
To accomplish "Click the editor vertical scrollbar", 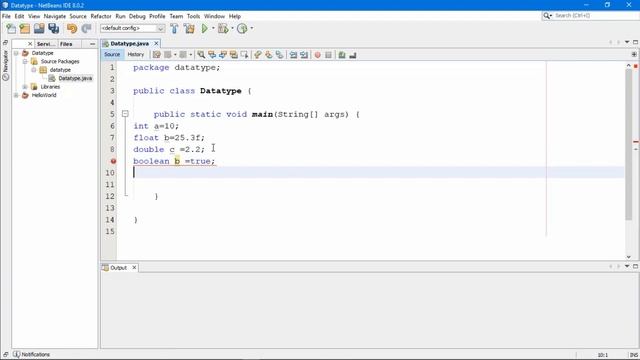I will pyautogui.click(x=629, y=145).
